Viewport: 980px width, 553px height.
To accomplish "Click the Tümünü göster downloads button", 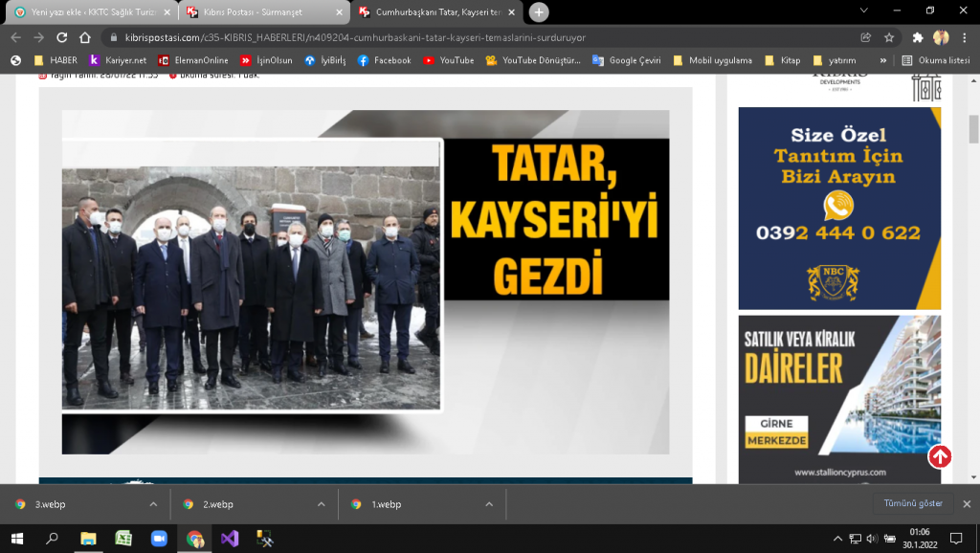I will pyautogui.click(x=913, y=503).
